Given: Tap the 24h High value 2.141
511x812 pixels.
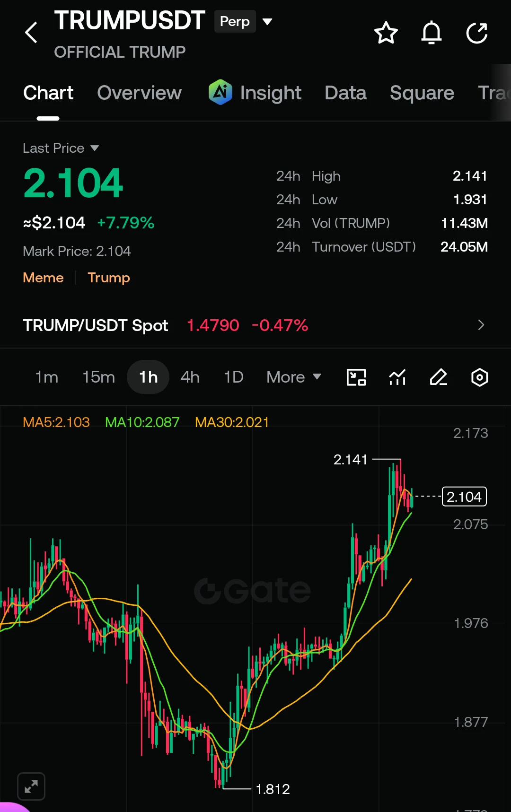Looking at the screenshot, I should click(470, 176).
